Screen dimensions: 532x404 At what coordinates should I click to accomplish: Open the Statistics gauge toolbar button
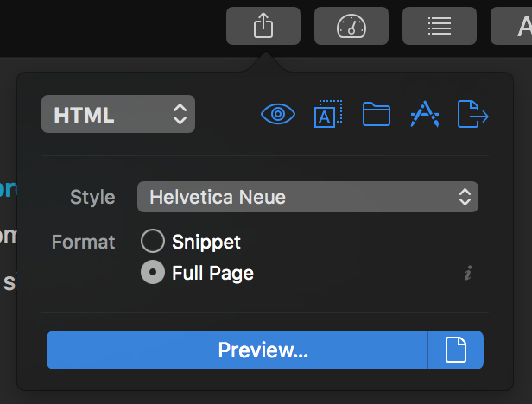pos(351,26)
